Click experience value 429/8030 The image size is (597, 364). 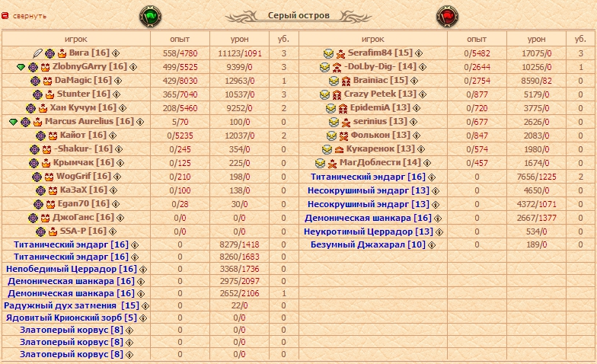tap(180, 81)
